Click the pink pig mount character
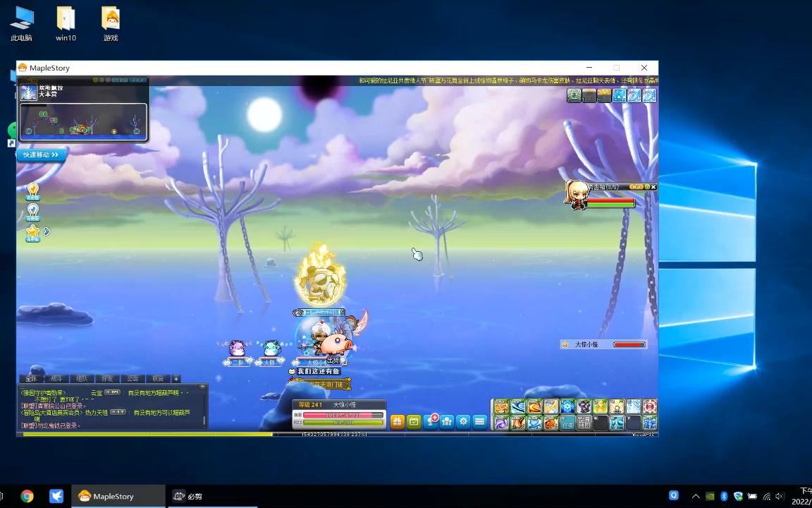 click(x=336, y=342)
